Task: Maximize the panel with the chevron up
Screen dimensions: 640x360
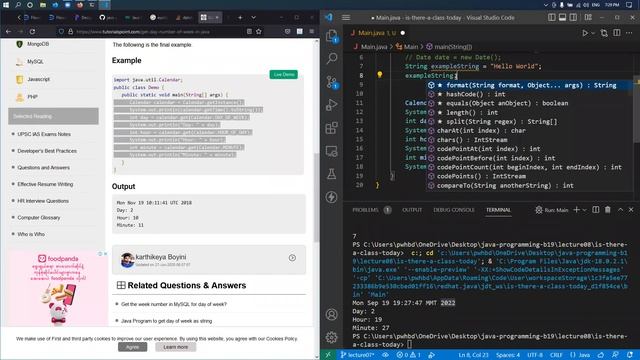Action: point(620,210)
